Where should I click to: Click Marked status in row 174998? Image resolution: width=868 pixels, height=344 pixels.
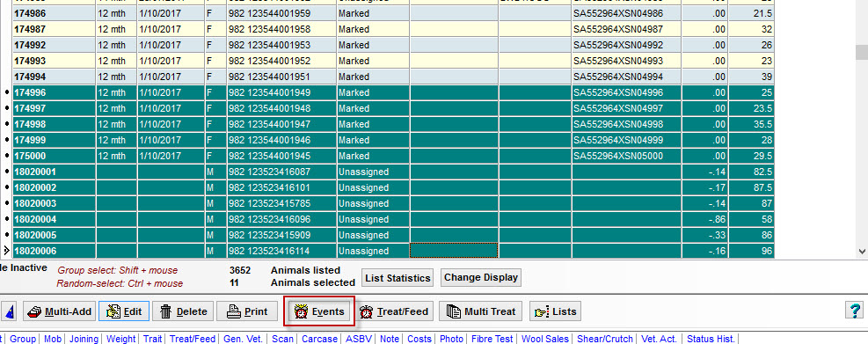373,124
